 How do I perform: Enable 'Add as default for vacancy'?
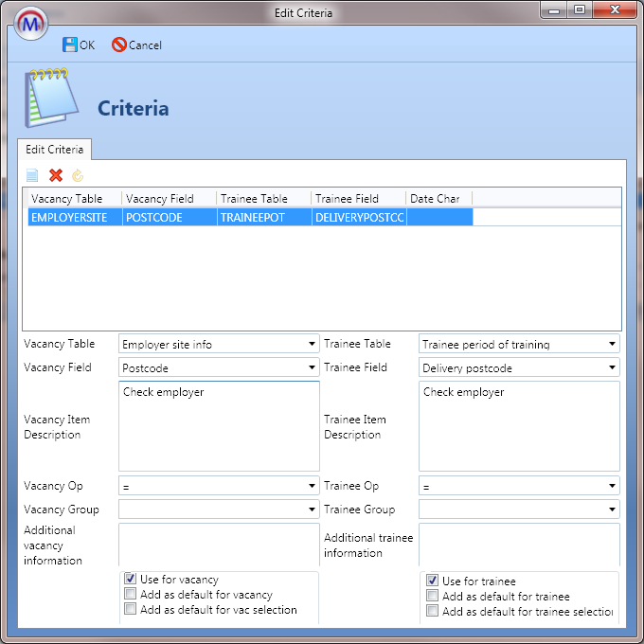pos(130,595)
